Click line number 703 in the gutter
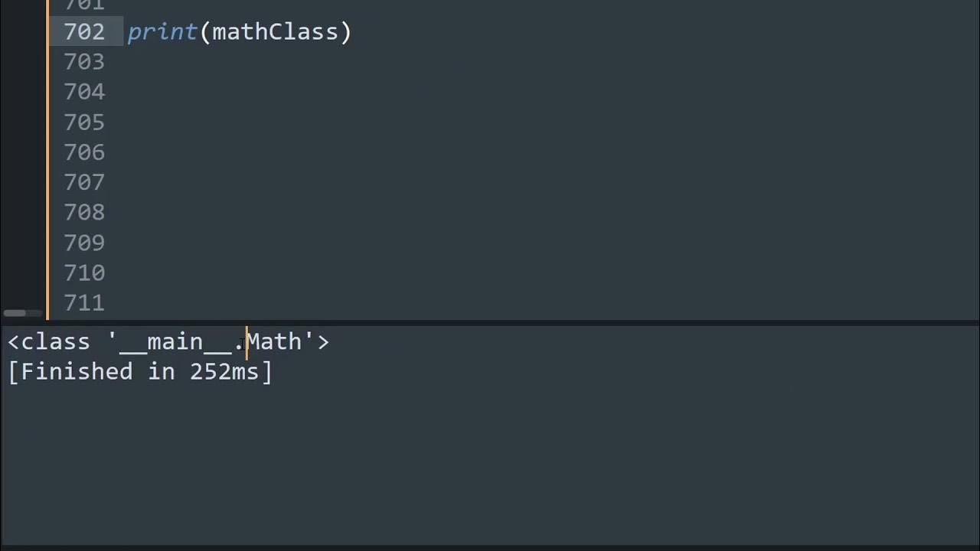 [x=84, y=61]
